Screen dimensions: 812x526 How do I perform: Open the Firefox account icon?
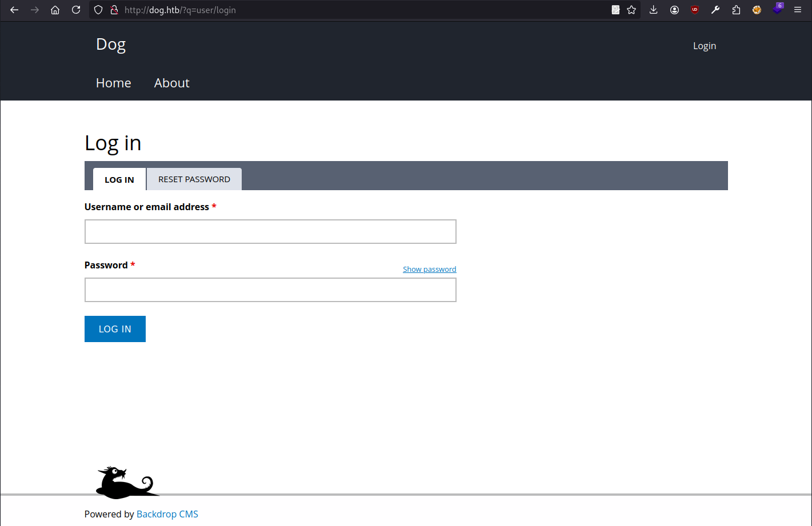tap(674, 10)
